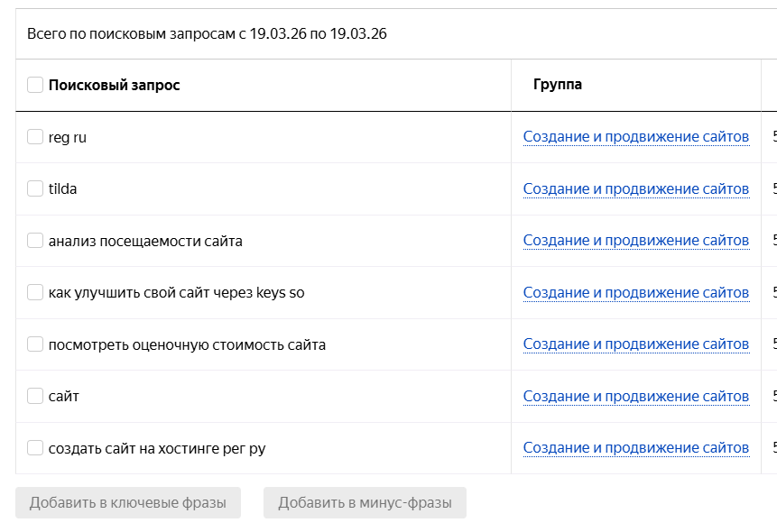Follow group link in the "keys so" query row
Image resolution: width=777 pixels, height=532 pixels.
click(635, 292)
